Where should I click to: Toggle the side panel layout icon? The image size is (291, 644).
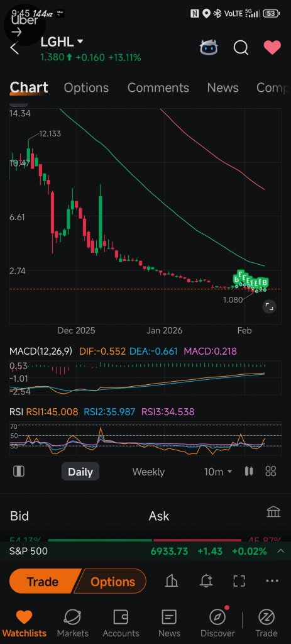coord(19,471)
